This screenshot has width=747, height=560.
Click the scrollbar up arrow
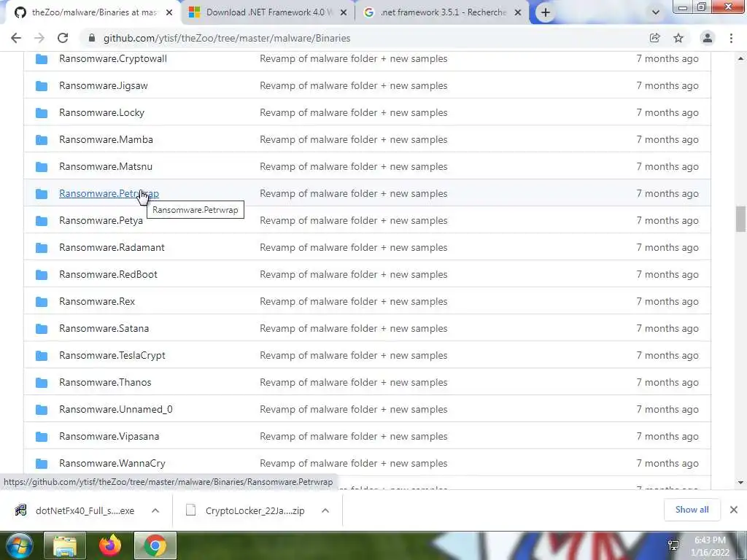coord(740,58)
